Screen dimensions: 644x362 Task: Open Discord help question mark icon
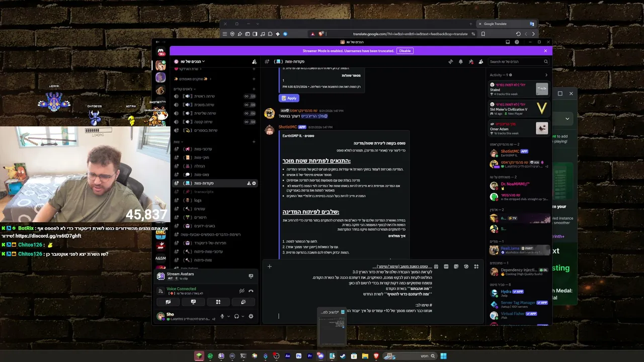(517, 42)
